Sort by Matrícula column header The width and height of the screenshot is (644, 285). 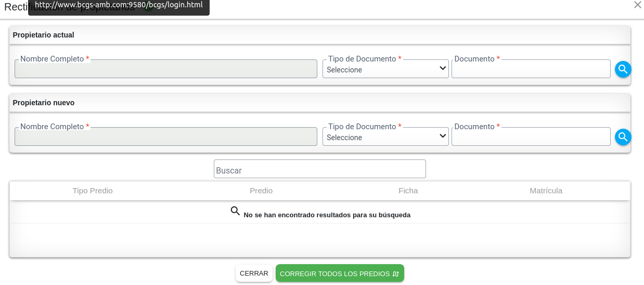click(546, 191)
